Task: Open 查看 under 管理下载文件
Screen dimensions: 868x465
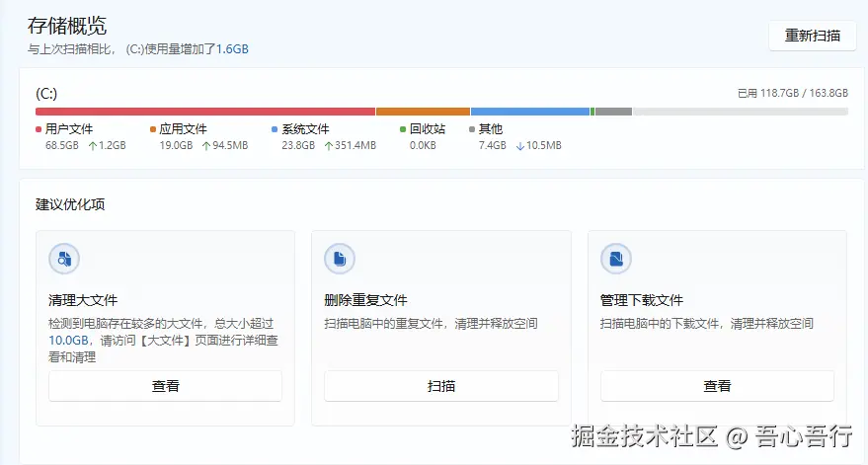Action: coord(717,386)
